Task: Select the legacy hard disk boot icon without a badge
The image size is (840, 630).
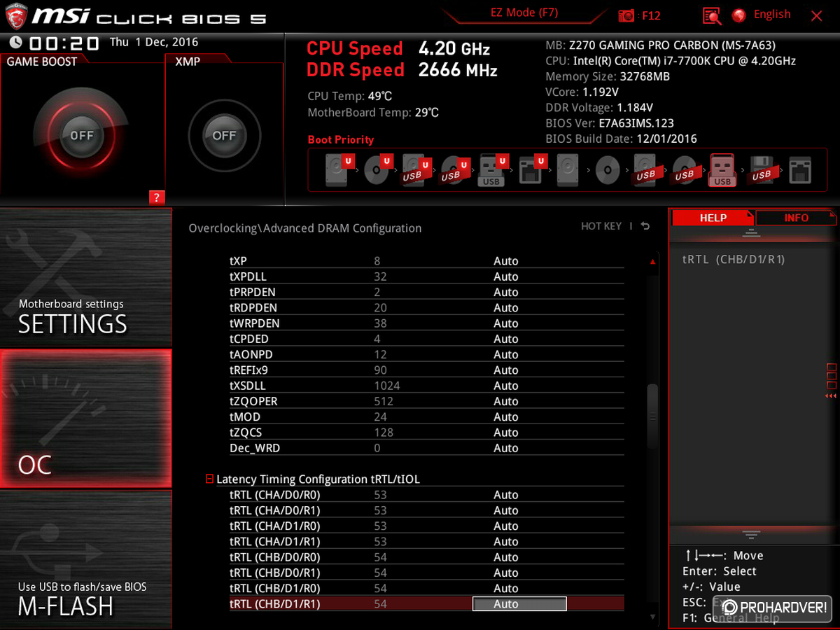Action: click(568, 170)
